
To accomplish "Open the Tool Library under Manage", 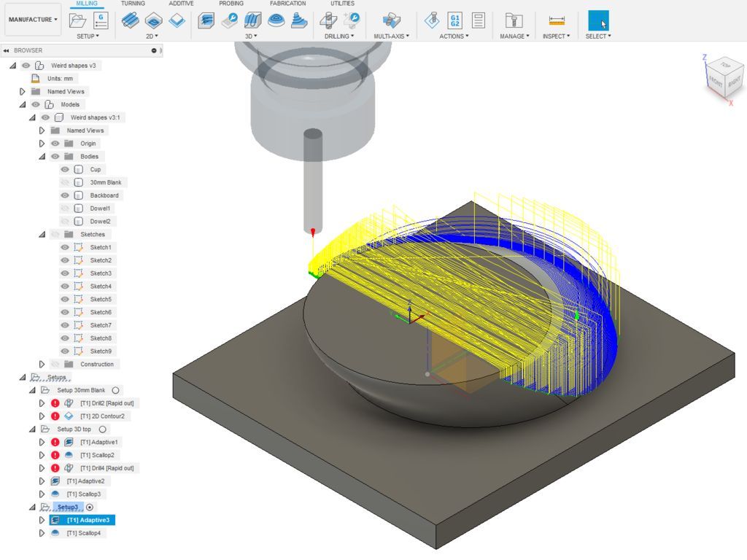I will (x=514, y=20).
